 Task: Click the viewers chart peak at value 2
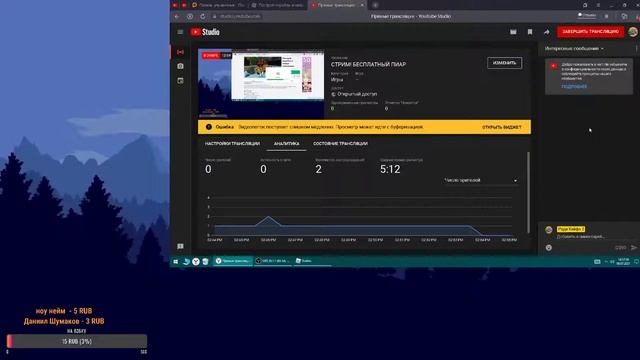tap(268, 217)
